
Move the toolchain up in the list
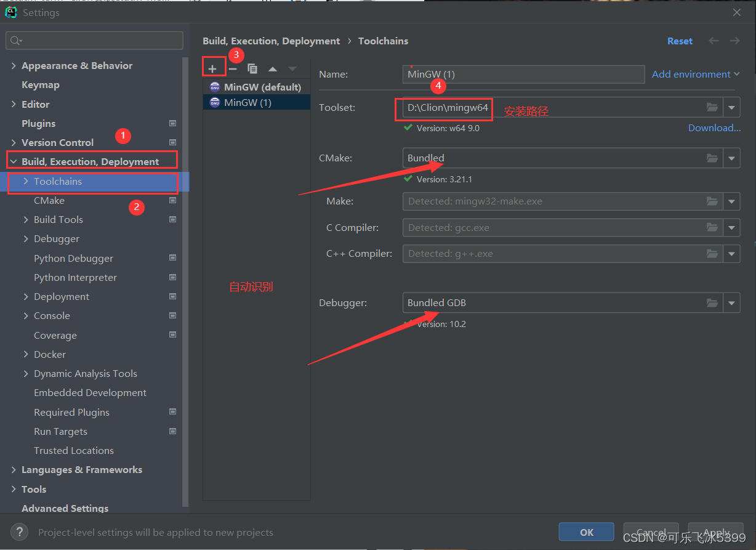pyautogui.click(x=273, y=69)
